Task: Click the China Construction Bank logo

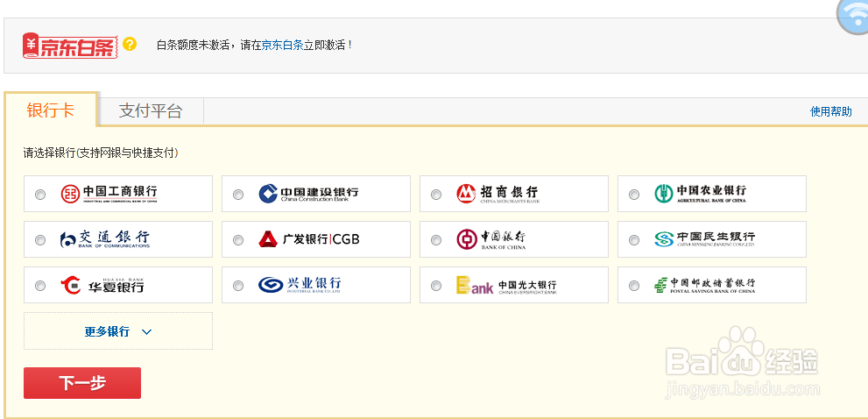Action: coord(308,194)
